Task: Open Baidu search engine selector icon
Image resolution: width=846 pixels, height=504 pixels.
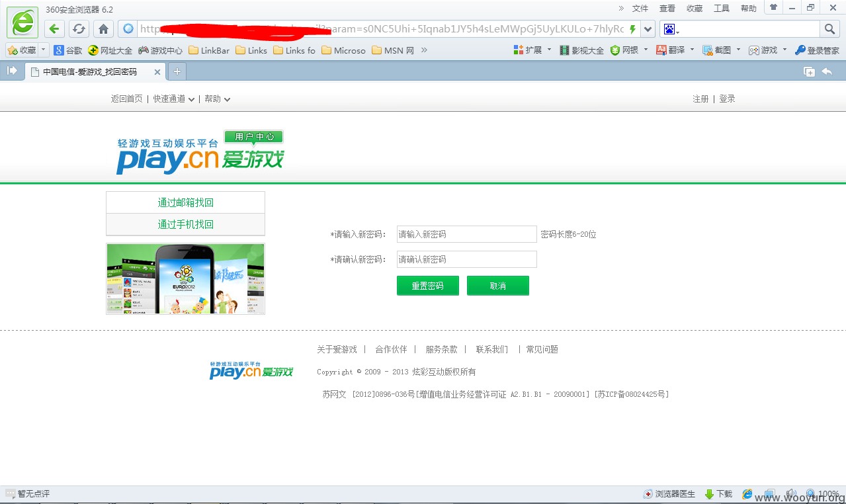Action: 671,29
